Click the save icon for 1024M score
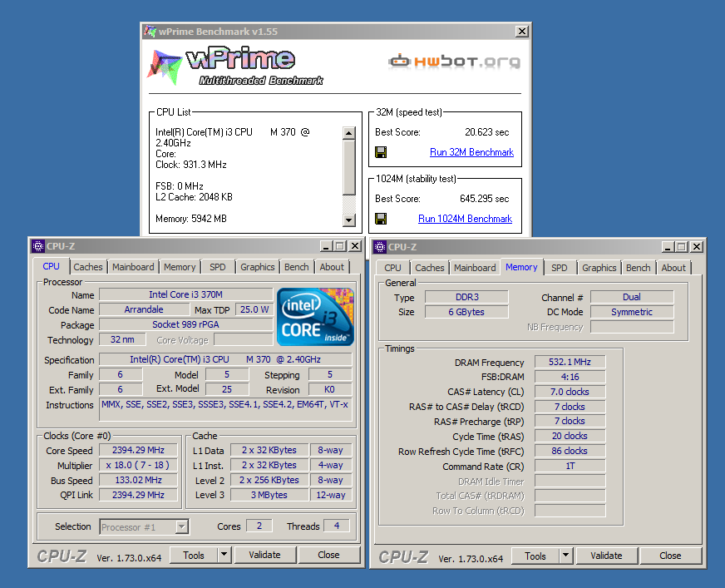This screenshot has height=588, width=725. pos(381,219)
